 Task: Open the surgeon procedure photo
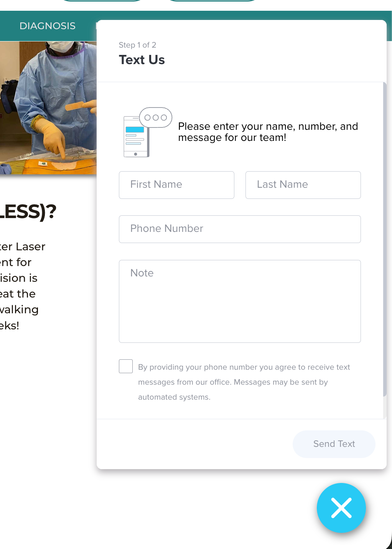pyautogui.click(x=48, y=107)
